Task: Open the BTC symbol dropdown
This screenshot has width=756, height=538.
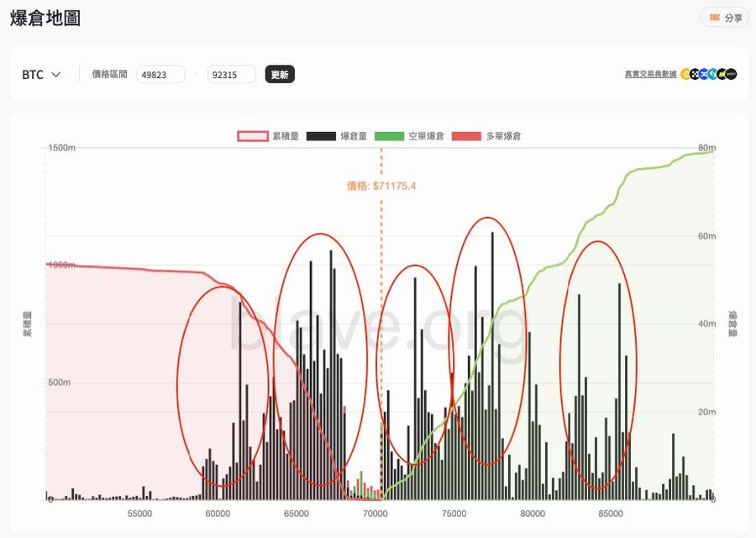Action: tap(40, 74)
